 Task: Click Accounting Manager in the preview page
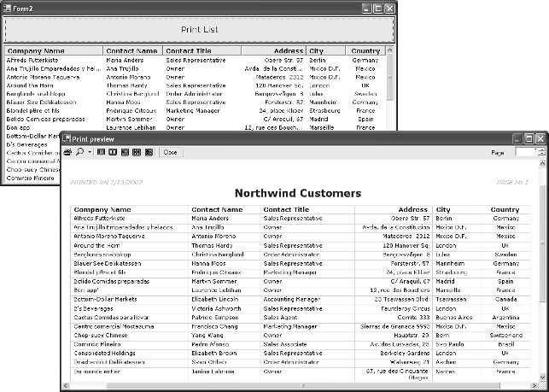pos(292,300)
